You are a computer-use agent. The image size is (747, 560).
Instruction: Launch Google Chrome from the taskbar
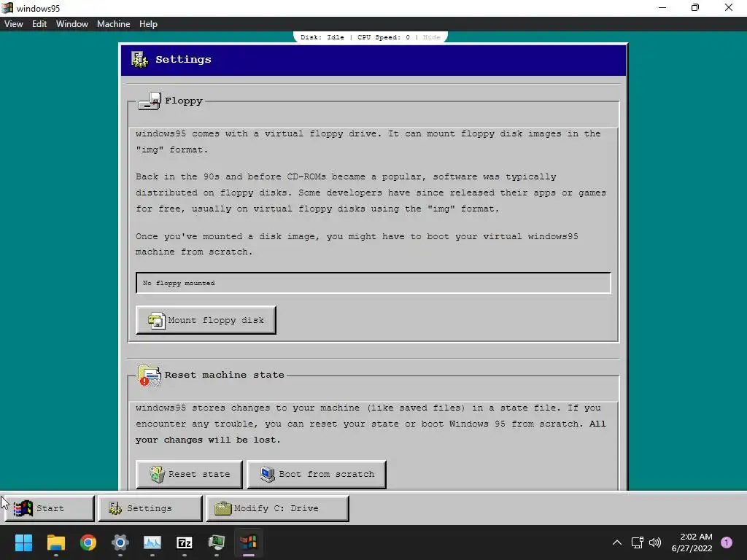point(88,542)
